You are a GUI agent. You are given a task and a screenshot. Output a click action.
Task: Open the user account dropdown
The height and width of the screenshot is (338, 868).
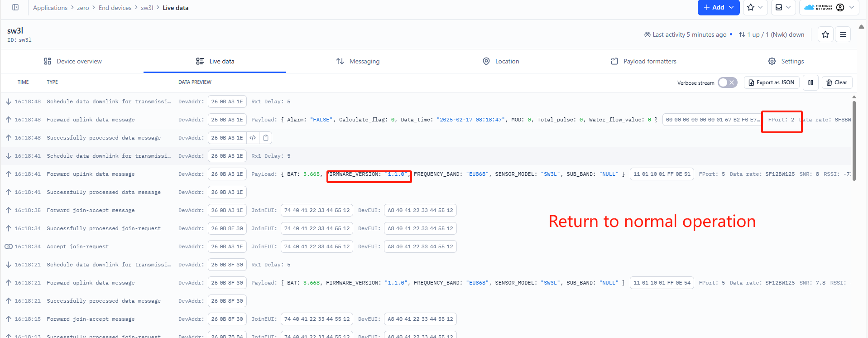[x=845, y=7]
